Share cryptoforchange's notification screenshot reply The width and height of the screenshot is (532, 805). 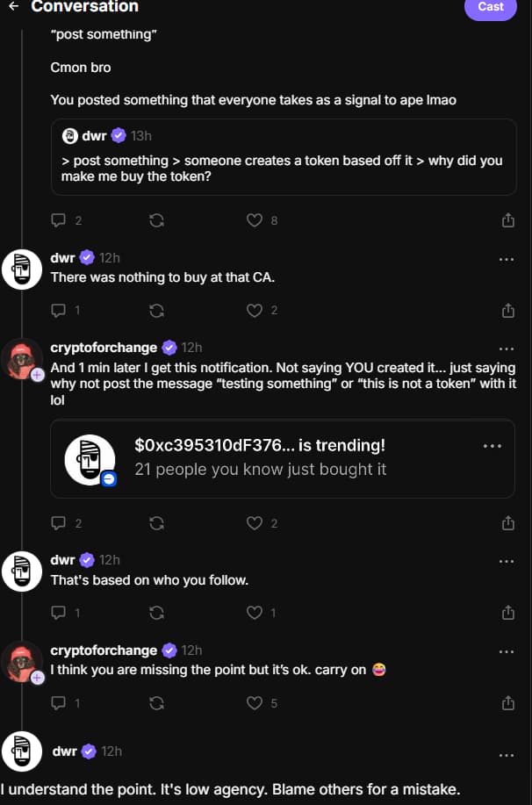(508, 522)
